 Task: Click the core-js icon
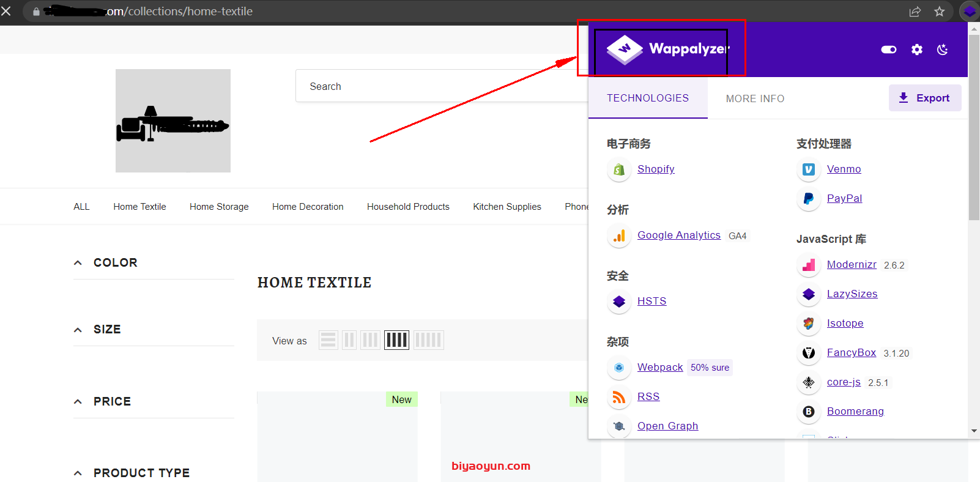click(809, 382)
